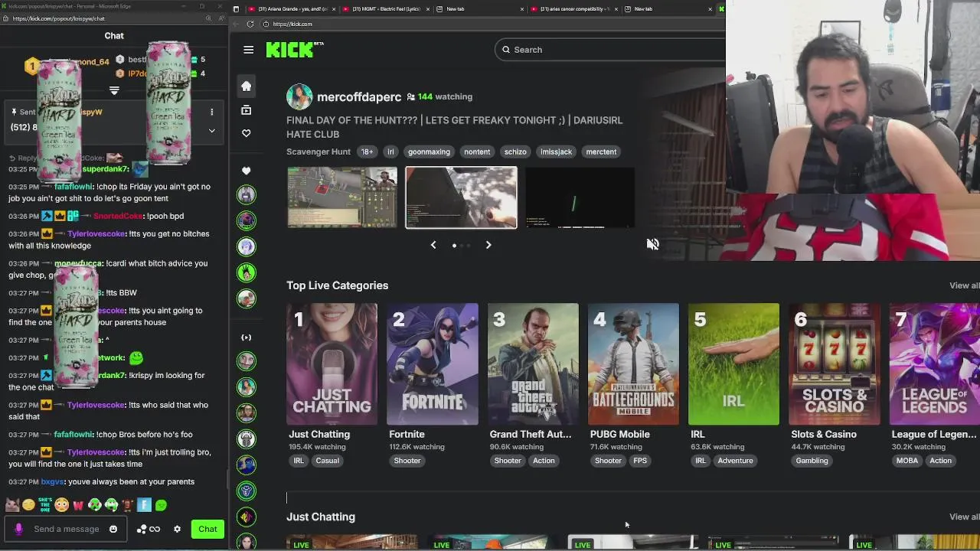
Task: Click the Send a message field
Action: coord(67,529)
